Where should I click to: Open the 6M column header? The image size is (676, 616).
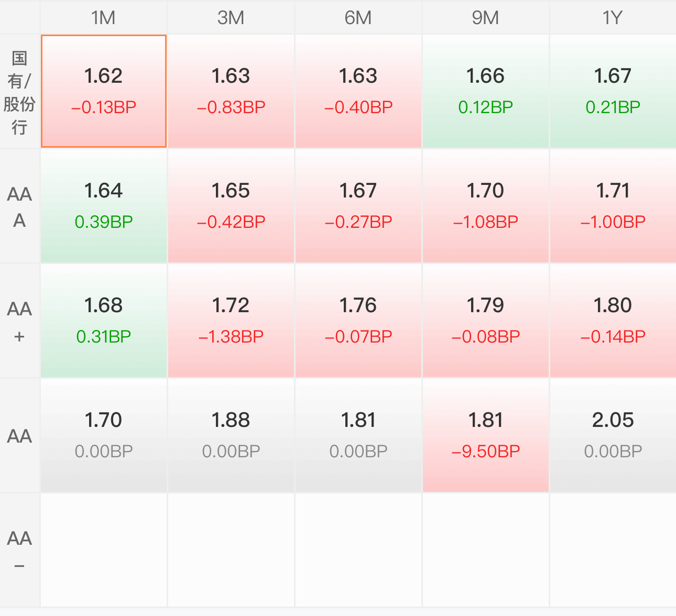(358, 17)
